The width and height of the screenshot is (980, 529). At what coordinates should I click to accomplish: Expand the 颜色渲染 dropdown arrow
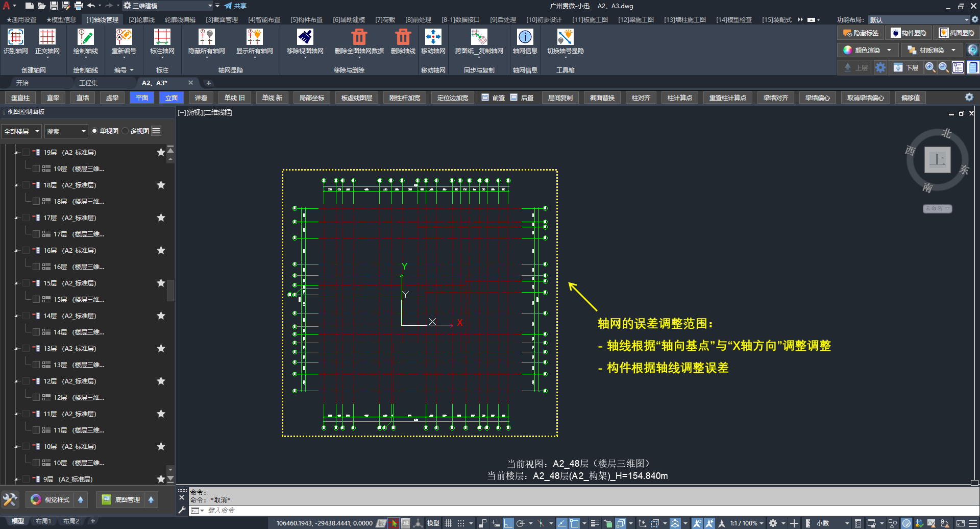coord(889,50)
